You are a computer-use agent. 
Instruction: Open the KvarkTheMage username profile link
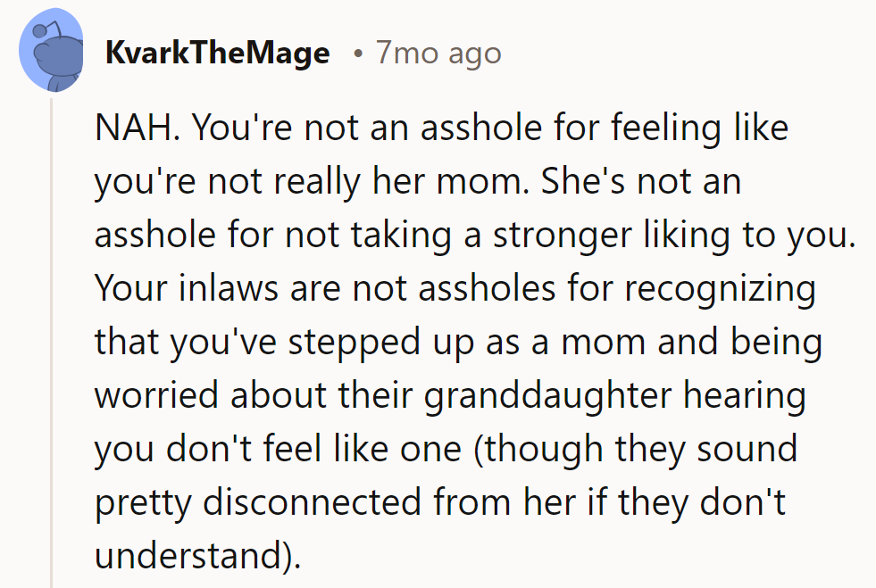click(217, 54)
